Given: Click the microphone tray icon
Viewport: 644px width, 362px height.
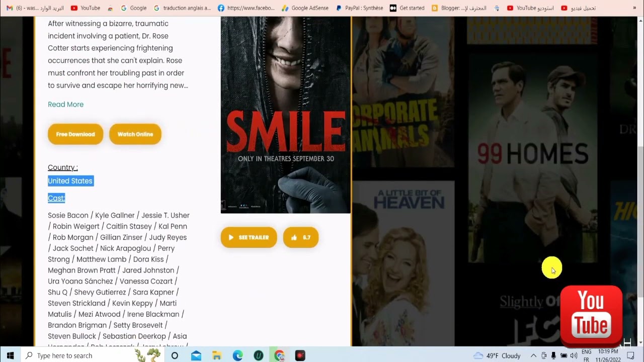Looking at the screenshot, I should (553, 355).
